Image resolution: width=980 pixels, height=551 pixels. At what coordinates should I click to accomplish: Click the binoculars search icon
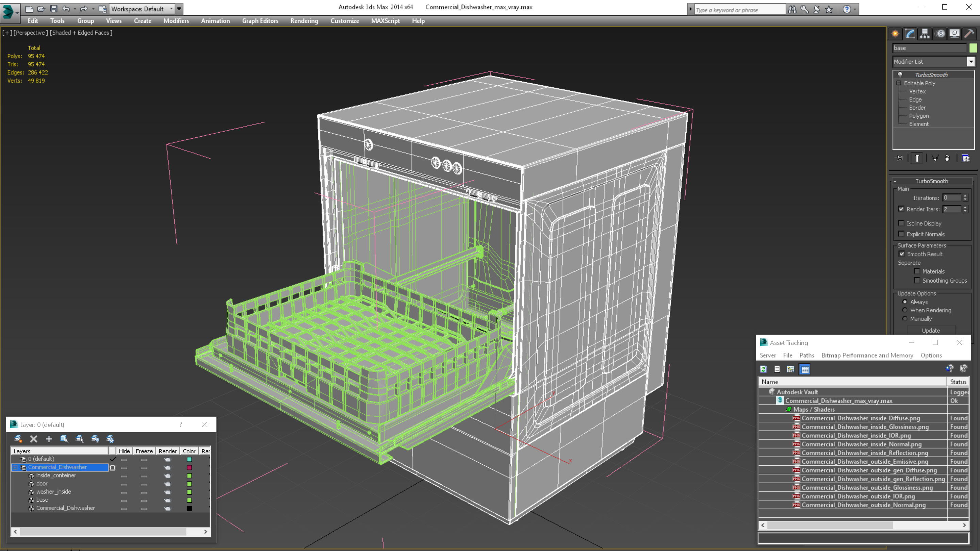(792, 10)
